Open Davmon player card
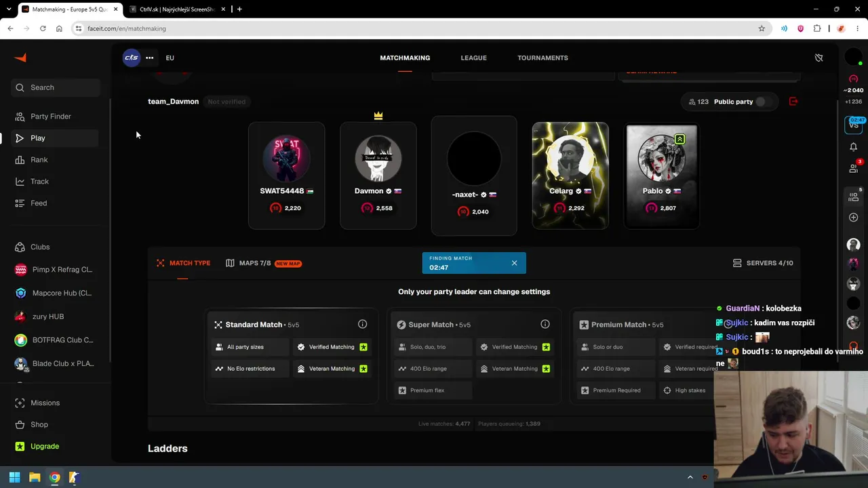 click(x=378, y=176)
